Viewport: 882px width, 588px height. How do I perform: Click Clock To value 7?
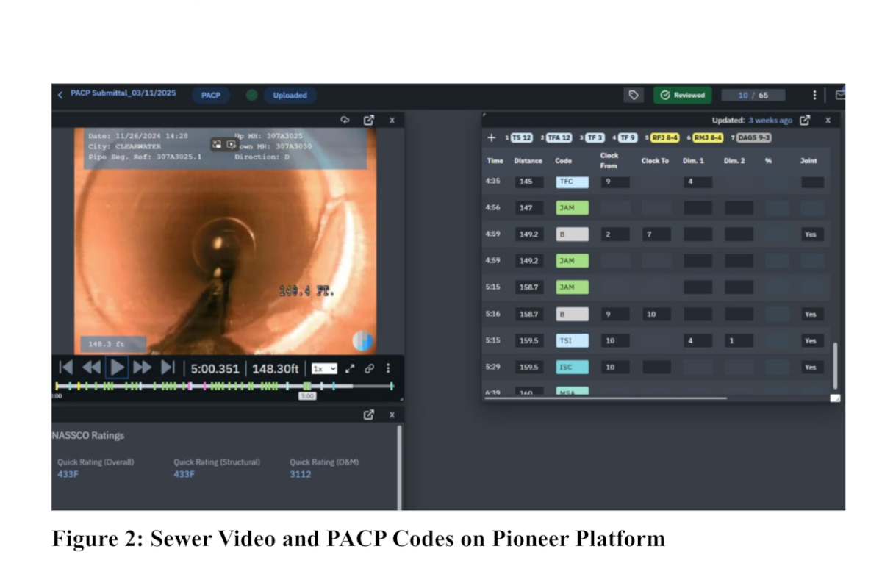(x=656, y=234)
